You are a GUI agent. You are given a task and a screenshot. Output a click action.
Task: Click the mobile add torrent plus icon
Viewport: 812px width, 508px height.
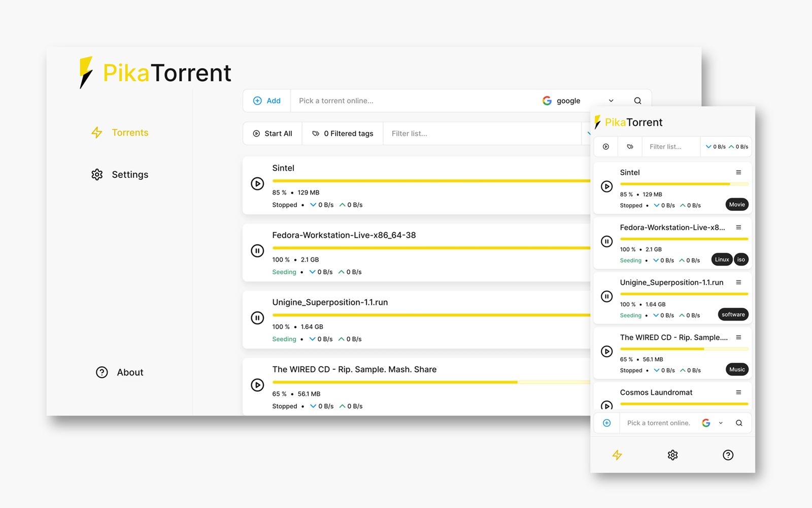tap(606, 423)
